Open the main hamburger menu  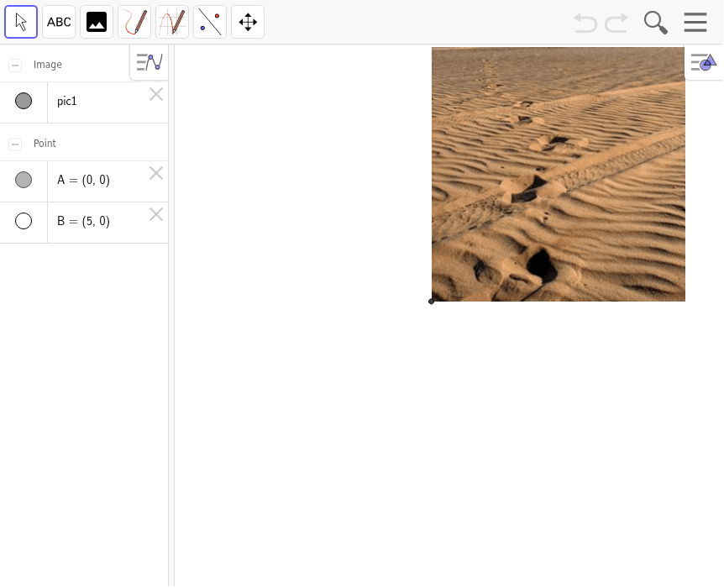click(x=695, y=22)
